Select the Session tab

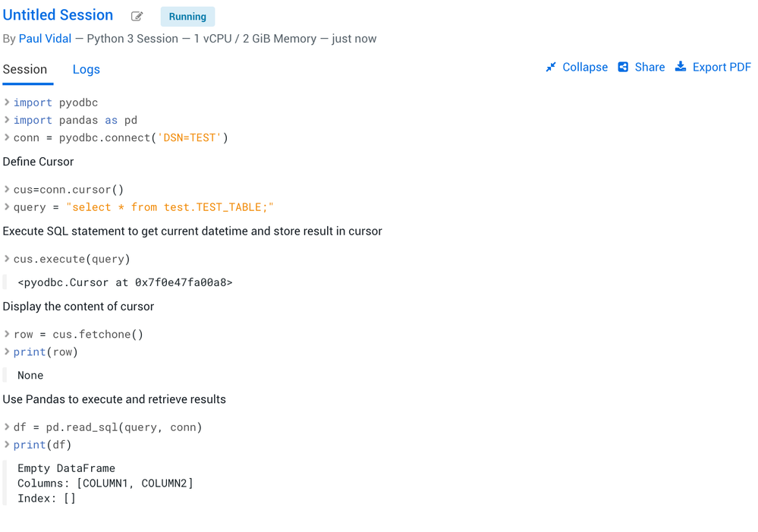coord(25,70)
